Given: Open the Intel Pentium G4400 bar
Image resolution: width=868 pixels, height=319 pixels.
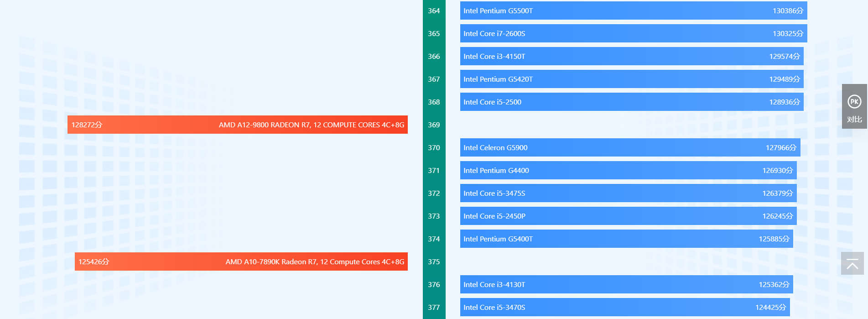Looking at the screenshot, I should 629,170.
